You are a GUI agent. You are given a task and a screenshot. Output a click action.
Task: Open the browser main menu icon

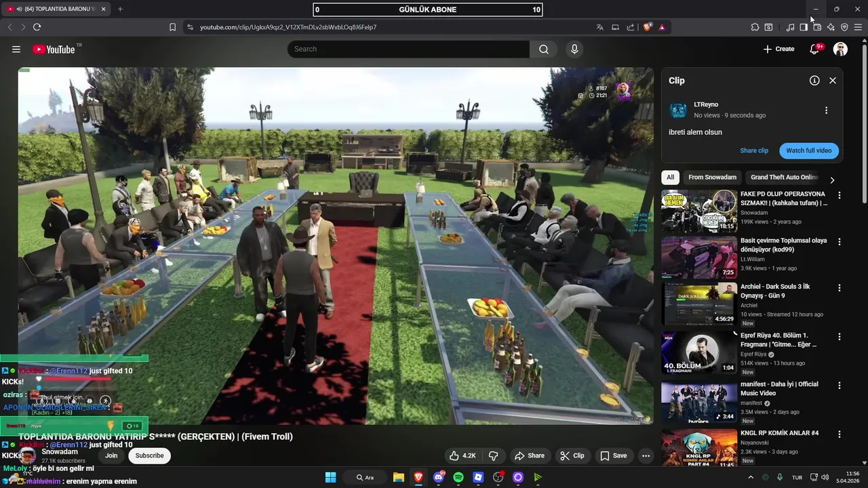coord(858,27)
